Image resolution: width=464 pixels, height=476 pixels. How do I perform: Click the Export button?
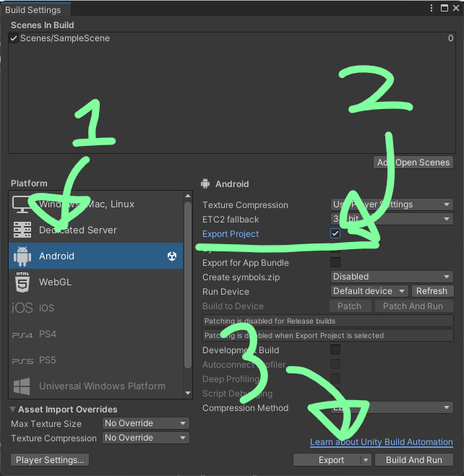tap(327, 460)
